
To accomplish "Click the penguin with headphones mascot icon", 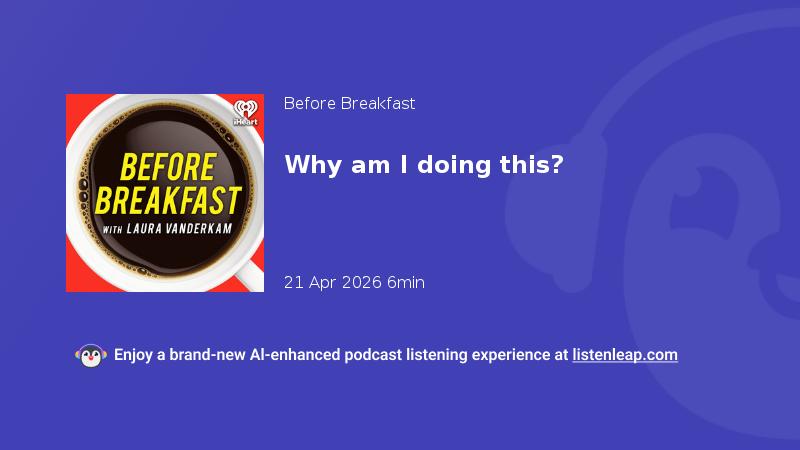I will pyautogui.click(x=91, y=356).
